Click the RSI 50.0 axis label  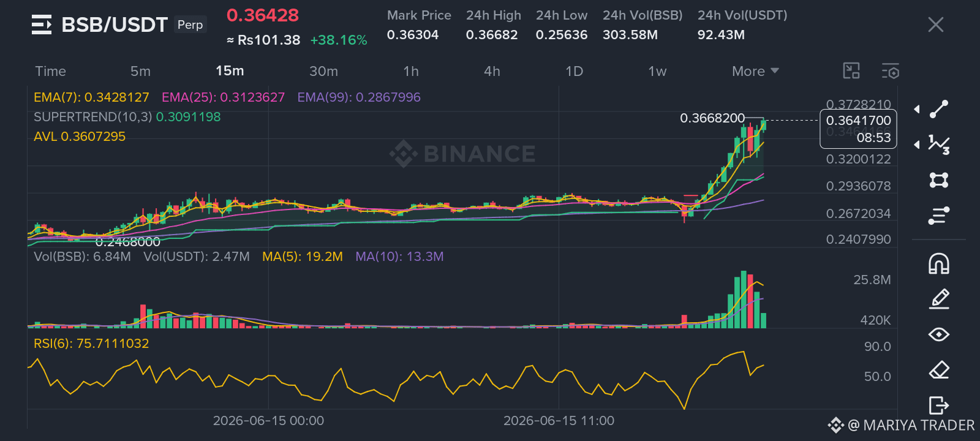tap(878, 377)
